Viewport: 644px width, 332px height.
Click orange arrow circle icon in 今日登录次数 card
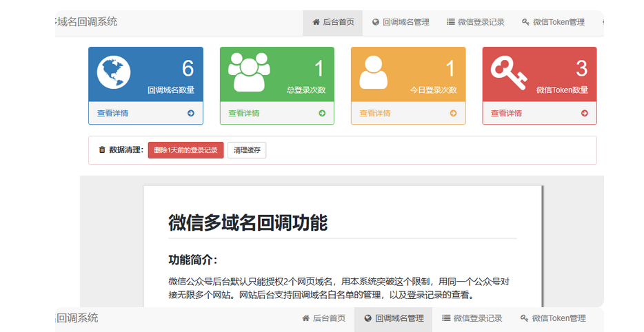453,113
